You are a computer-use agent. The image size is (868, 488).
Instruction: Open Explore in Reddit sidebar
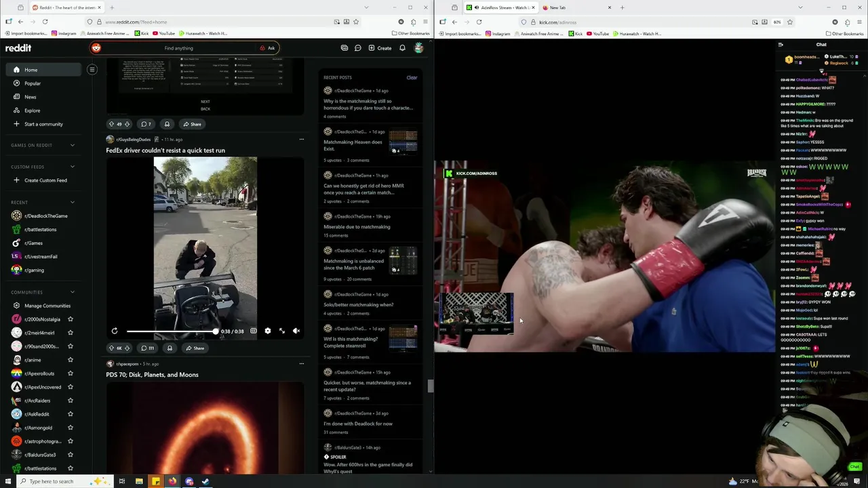43,110
